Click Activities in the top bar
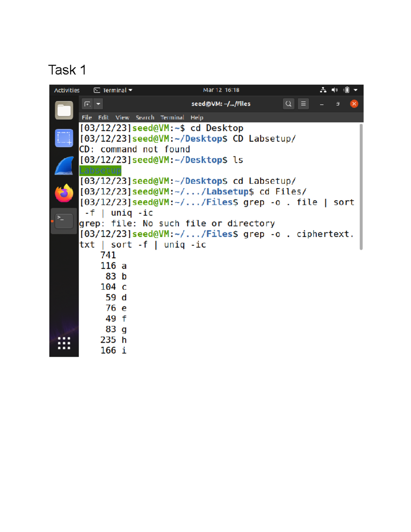This screenshot has width=411, height=532. click(66, 90)
